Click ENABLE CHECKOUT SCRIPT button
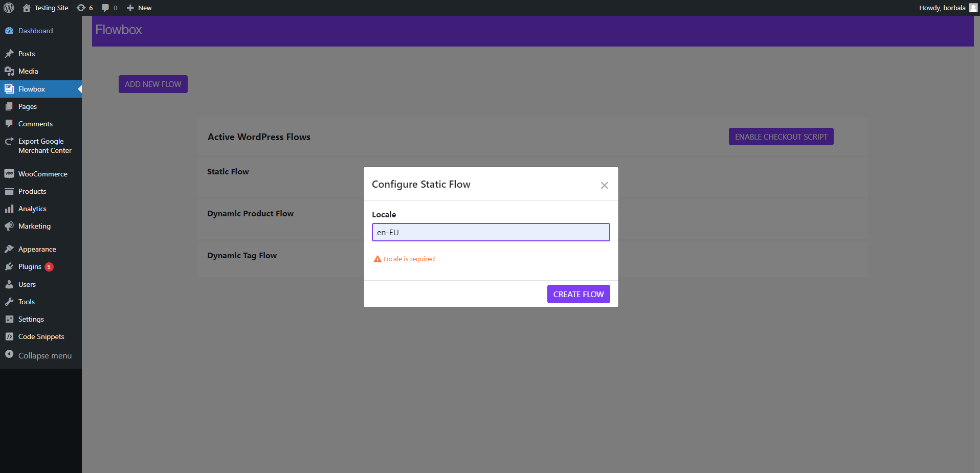980x473 pixels. coord(781,137)
